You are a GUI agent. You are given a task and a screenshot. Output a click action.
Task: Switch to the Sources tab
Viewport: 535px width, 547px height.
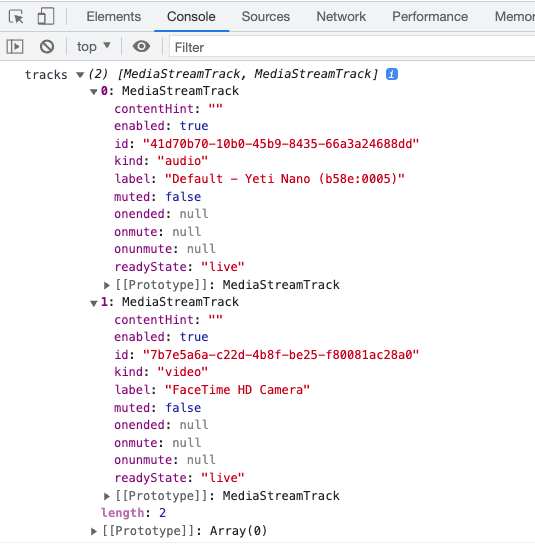click(x=266, y=16)
